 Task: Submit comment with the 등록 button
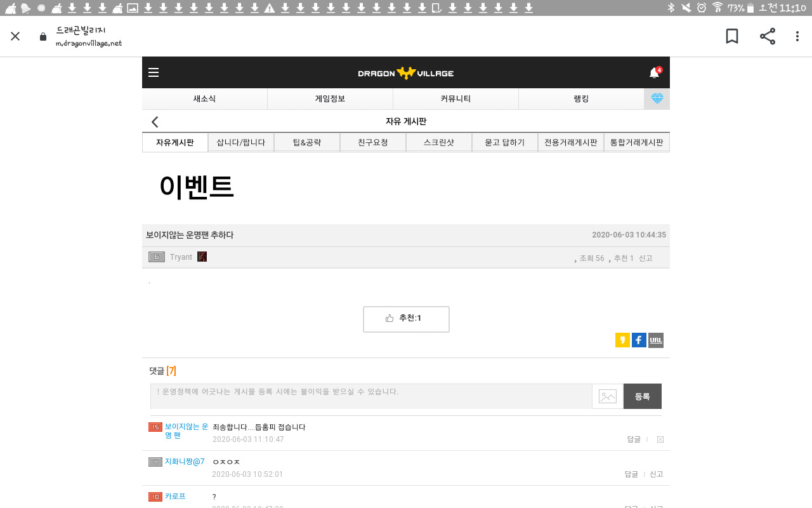coord(642,396)
